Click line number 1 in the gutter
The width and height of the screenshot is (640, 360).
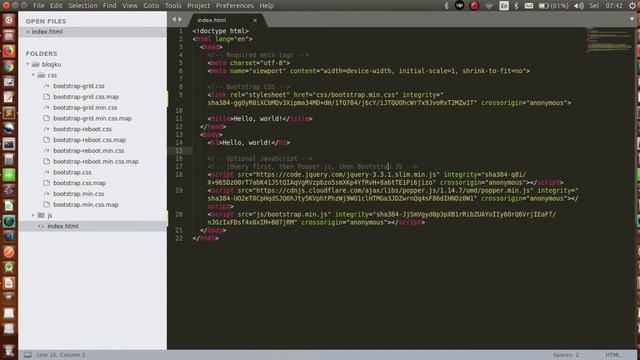click(181, 31)
